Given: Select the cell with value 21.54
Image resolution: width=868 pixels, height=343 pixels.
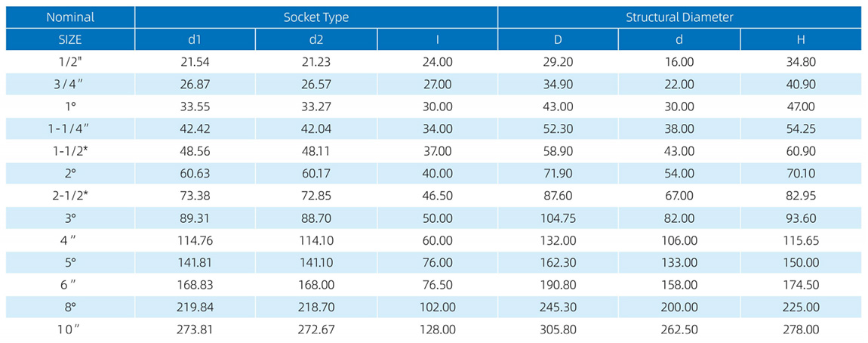Looking at the screenshot, I should click(x=195, y=62).
